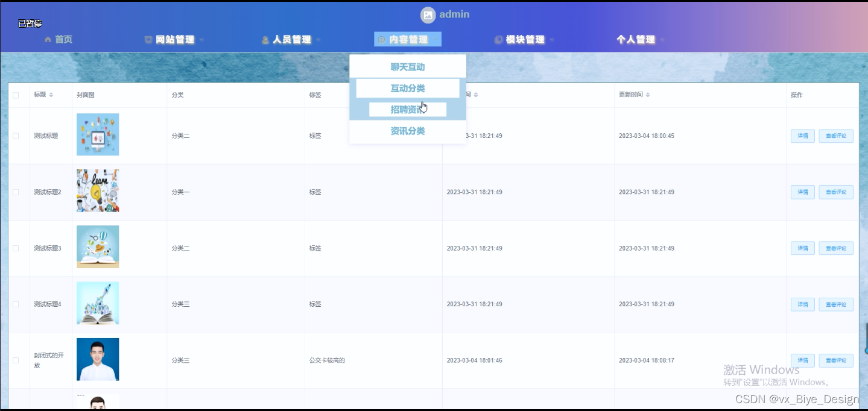Expand the 网站管理 dropdown arrow

pos(202,40)
